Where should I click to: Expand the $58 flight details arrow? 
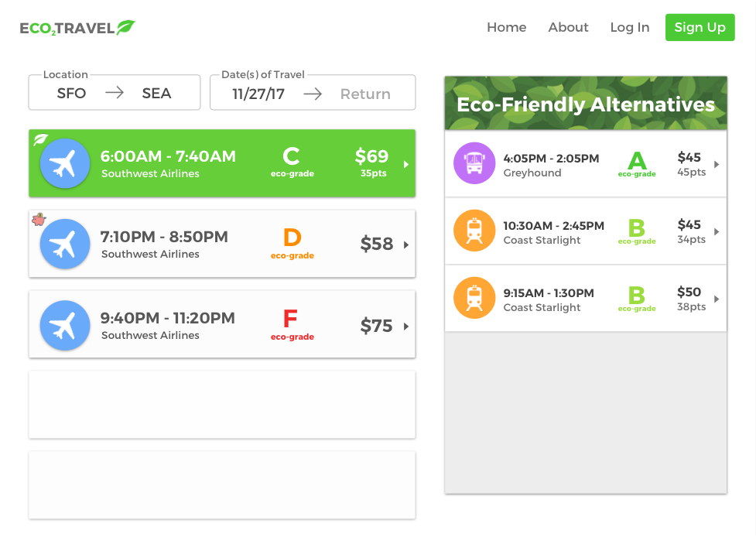(406, 245)
